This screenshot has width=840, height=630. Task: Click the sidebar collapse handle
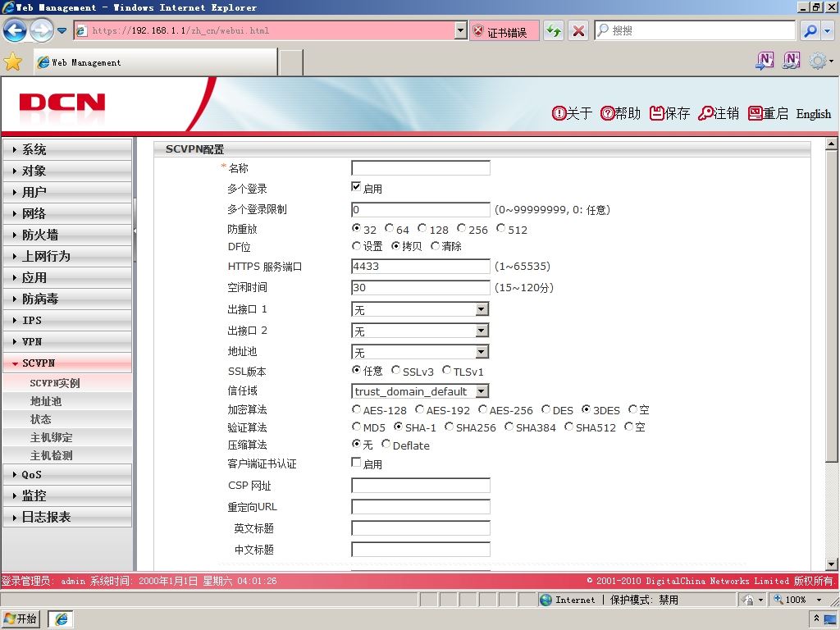[x=135, y=231]
